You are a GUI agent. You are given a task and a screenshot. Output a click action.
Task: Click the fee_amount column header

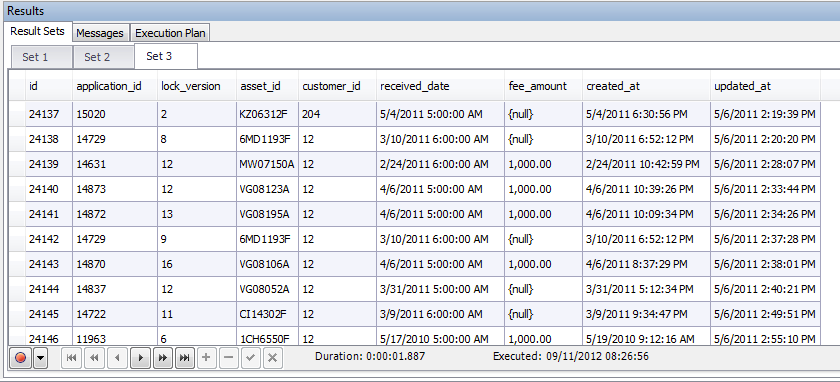point(543,86)
